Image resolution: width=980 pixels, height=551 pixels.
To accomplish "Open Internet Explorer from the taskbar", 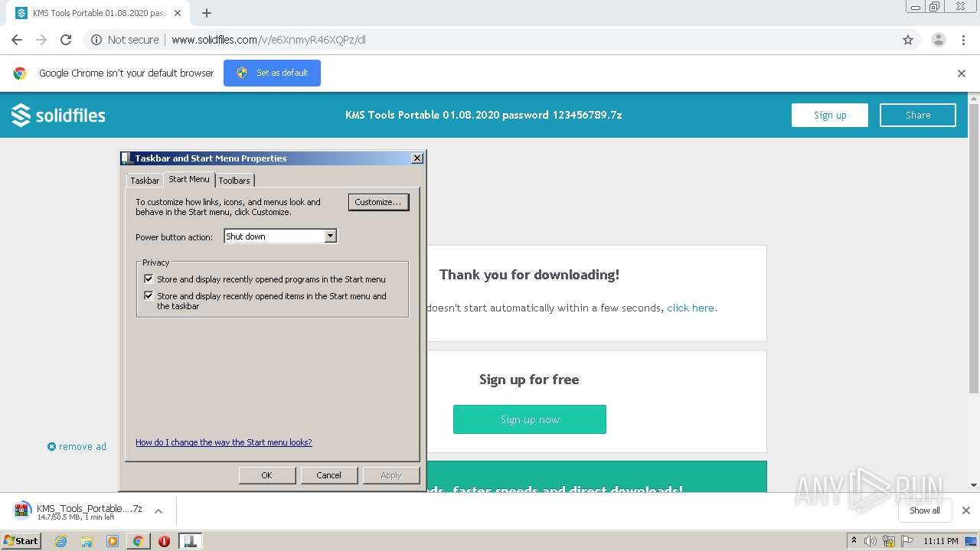I will coord(60,541).
